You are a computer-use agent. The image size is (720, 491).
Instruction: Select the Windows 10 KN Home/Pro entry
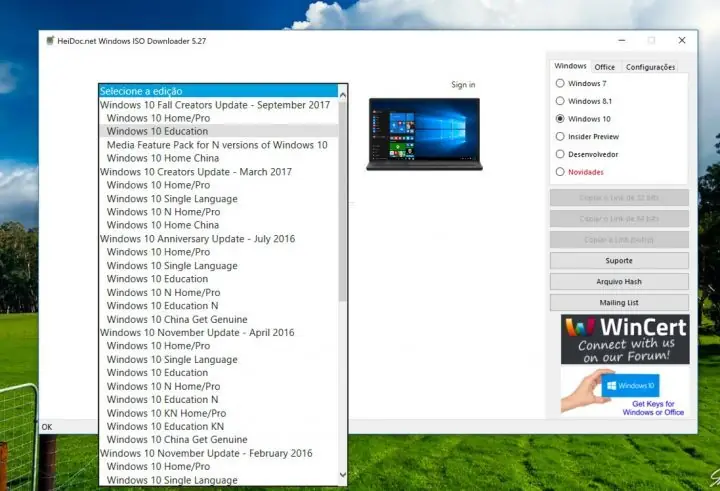coord(219,413)
